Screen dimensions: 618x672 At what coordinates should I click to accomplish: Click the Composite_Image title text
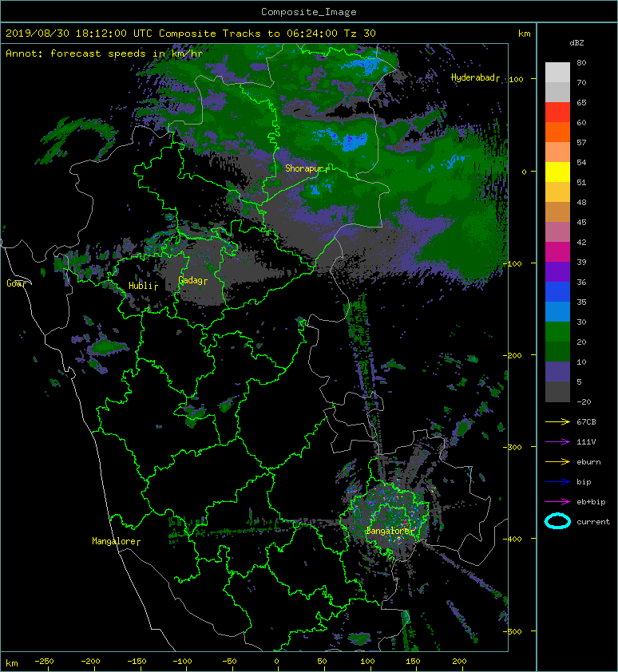(x=309, y=12)
